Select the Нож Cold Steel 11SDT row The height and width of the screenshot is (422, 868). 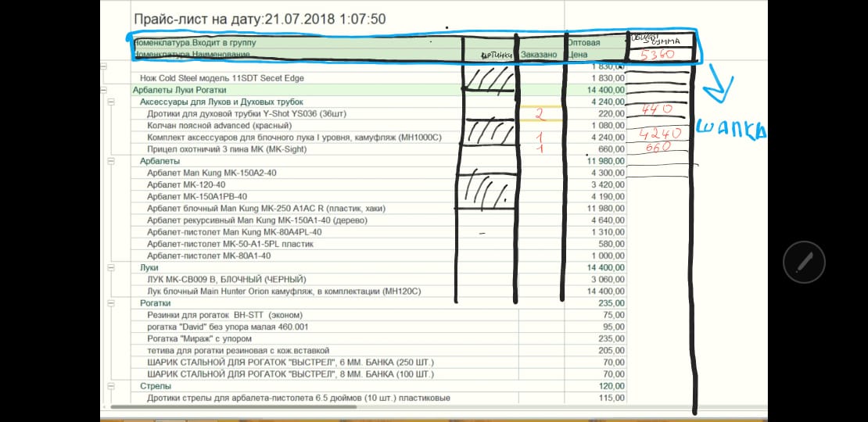[x=221, y=78]
